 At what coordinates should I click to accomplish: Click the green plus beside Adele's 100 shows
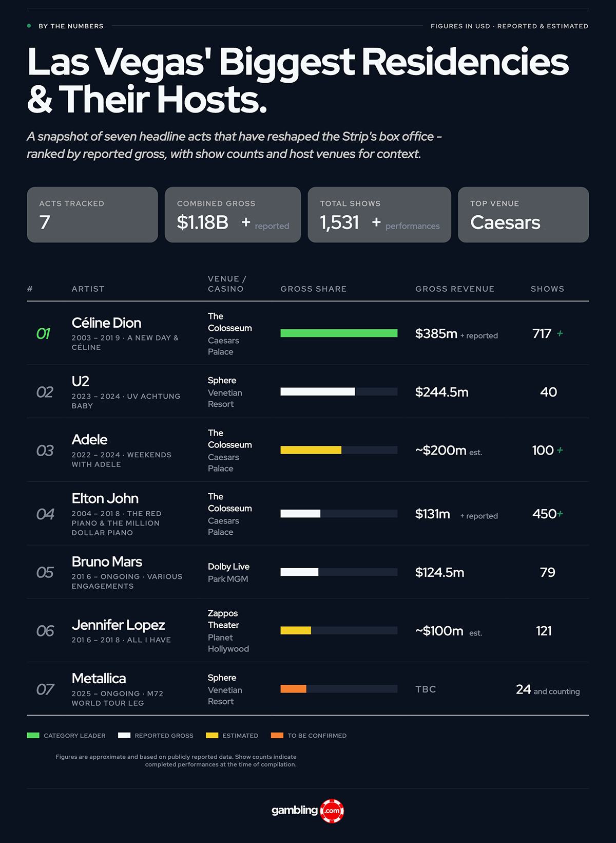click(x=560, y=450)
